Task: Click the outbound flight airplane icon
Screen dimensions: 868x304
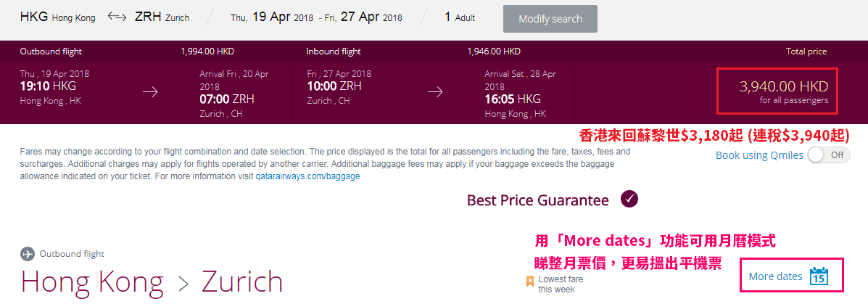Action: 27,254
